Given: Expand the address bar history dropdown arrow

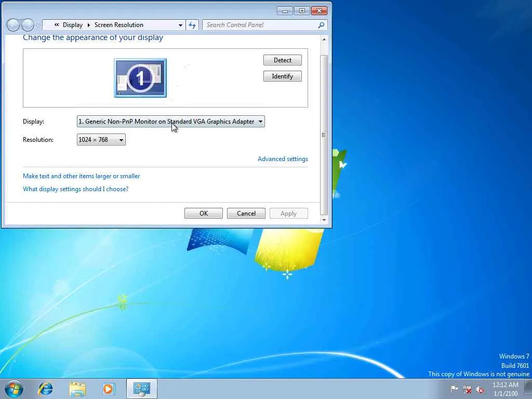Looking at the screenshot, I should coord(180,25).
